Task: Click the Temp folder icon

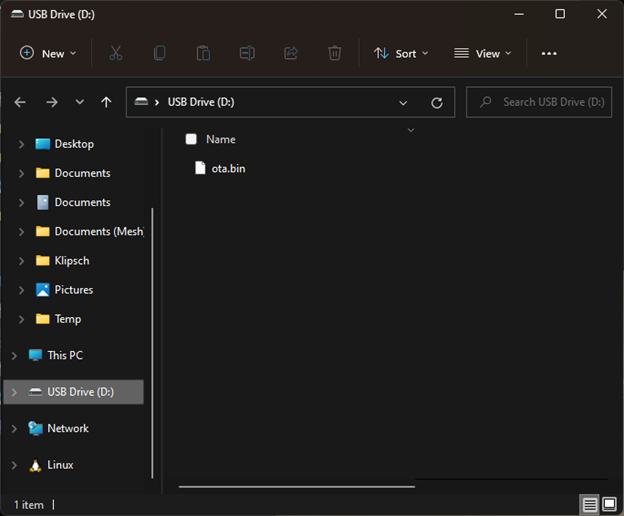Action: (x=43, y=319)
